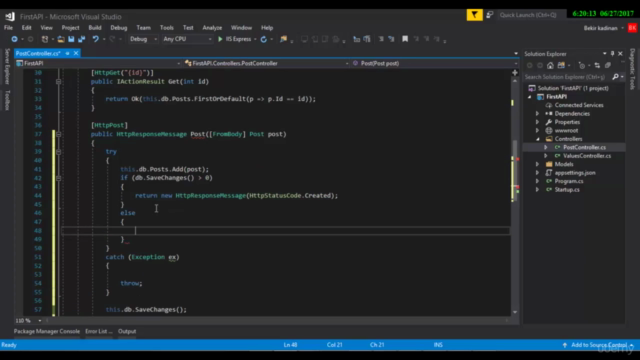This screenshot has width=640, height=360.
Task: Open the 110 % zoom level dropdown
Action: coord(28,321)
